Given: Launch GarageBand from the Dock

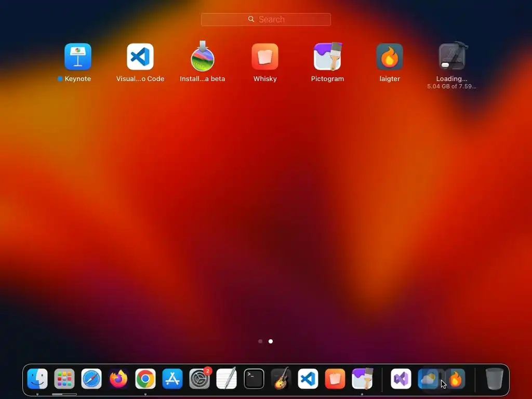Looking at the screenshot, I should coord(281,379).
